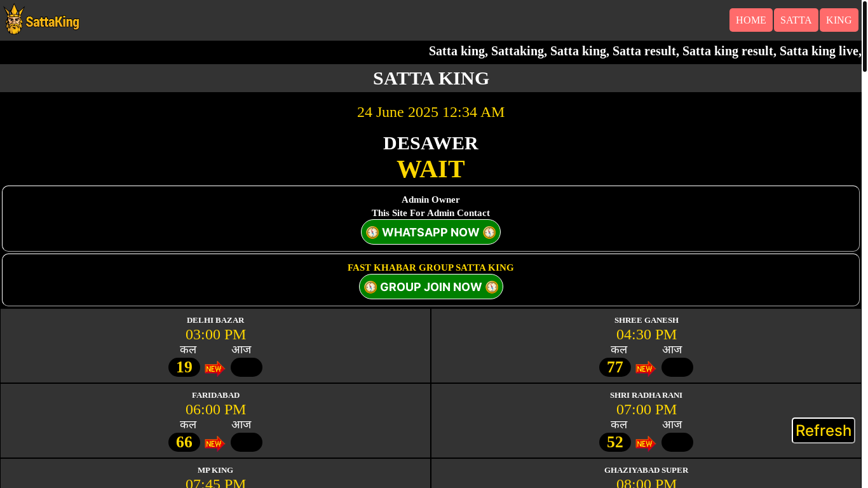
Task: Click the NEW arrow icon in Shree Ganesh
Action: pos(646,369)
